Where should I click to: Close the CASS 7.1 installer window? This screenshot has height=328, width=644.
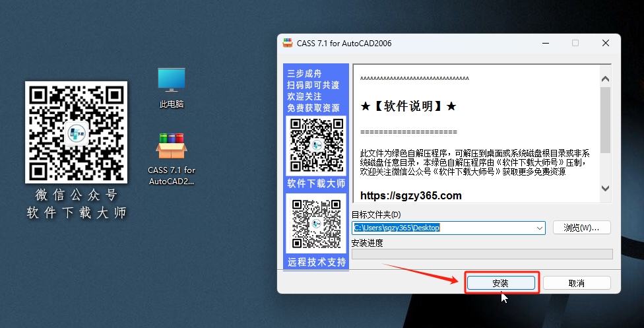coord(605,43)
